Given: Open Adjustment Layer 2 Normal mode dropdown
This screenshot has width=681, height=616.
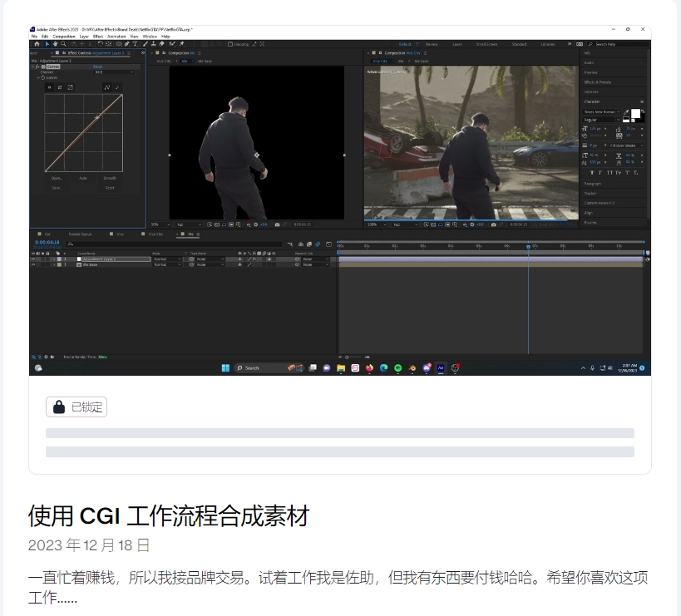Looking at the screenshot, I should coord(167,259).
